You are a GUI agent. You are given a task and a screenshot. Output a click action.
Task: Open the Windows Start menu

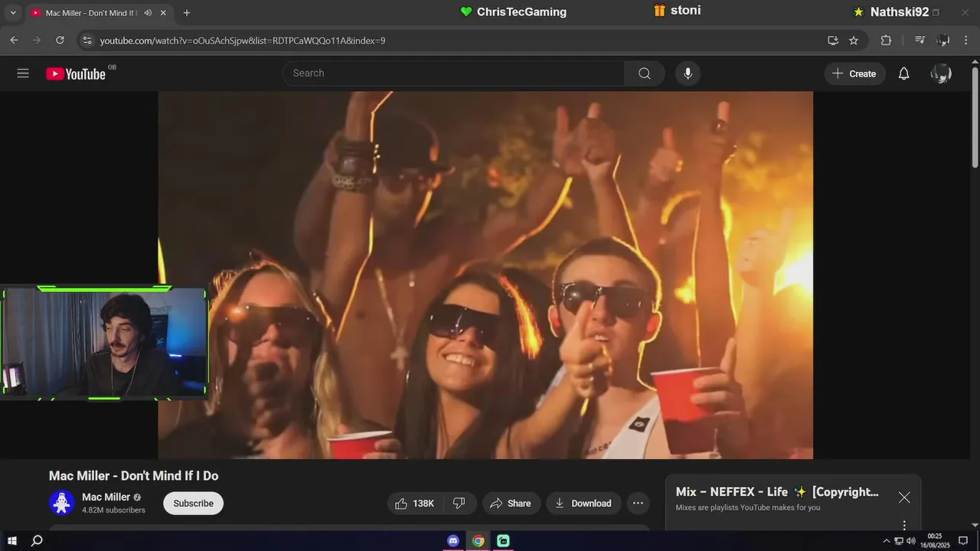coord(12,541)
